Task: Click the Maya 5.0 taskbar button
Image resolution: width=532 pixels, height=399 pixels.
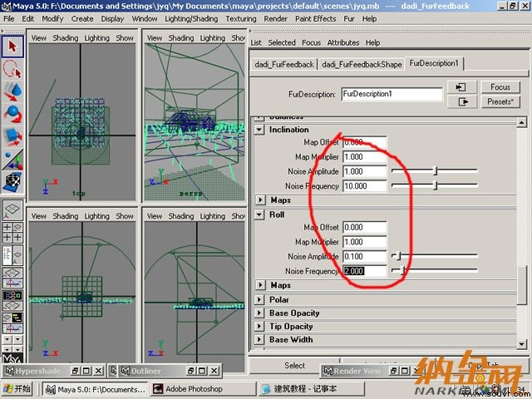Action: pyautogui.click(x=96, y=389)
